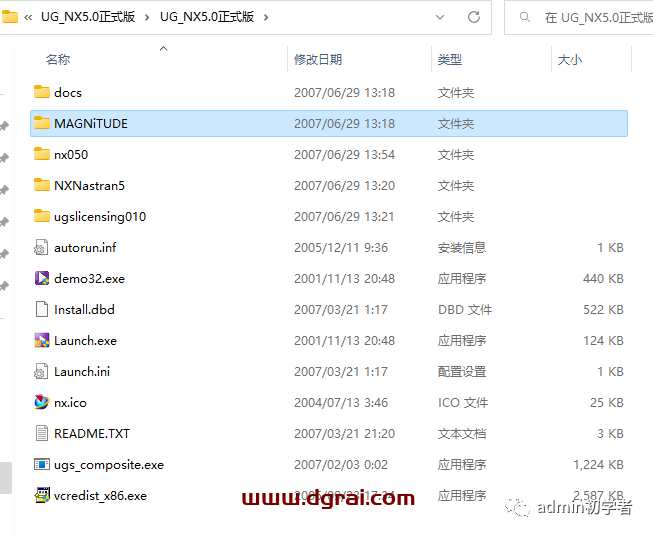Select the nx.ico file name
Viewport: 653px width, 535px height.
(70, 403)
